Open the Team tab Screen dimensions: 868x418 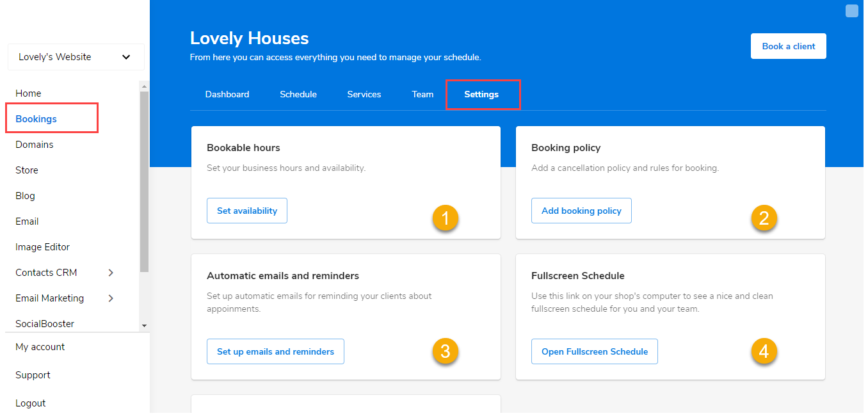coord(422,94)
